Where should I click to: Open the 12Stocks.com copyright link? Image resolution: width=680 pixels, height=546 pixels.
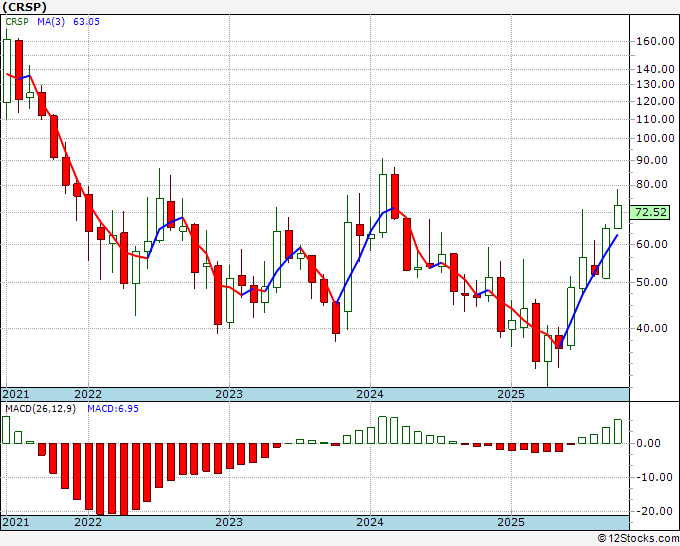coord(638,539)
